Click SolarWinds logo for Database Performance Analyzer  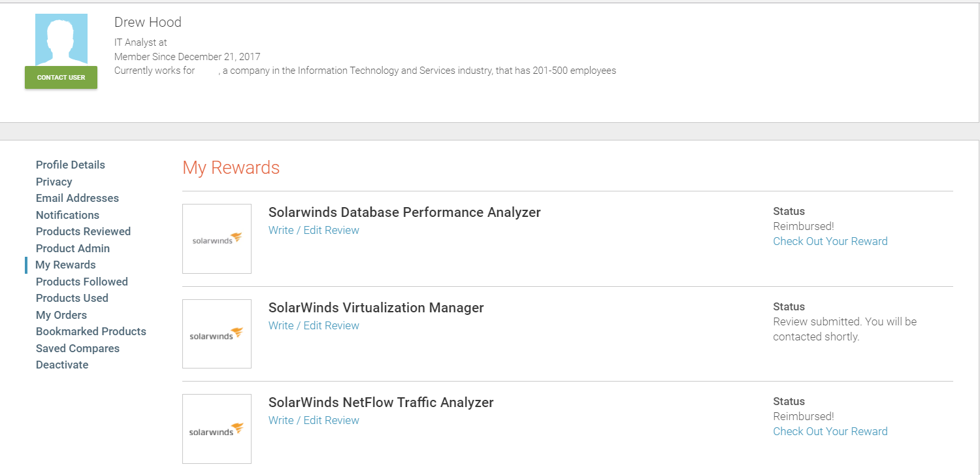coord(217,238)
